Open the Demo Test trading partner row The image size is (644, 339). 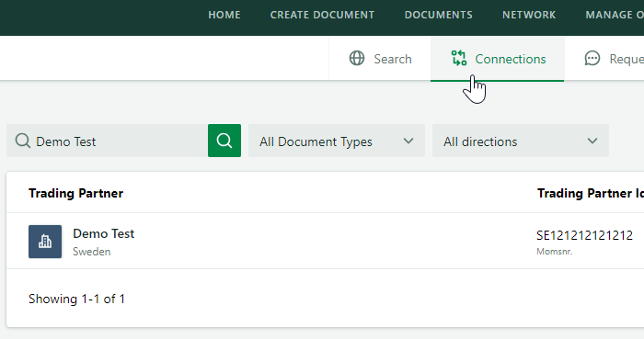click(x=325, y=241)
